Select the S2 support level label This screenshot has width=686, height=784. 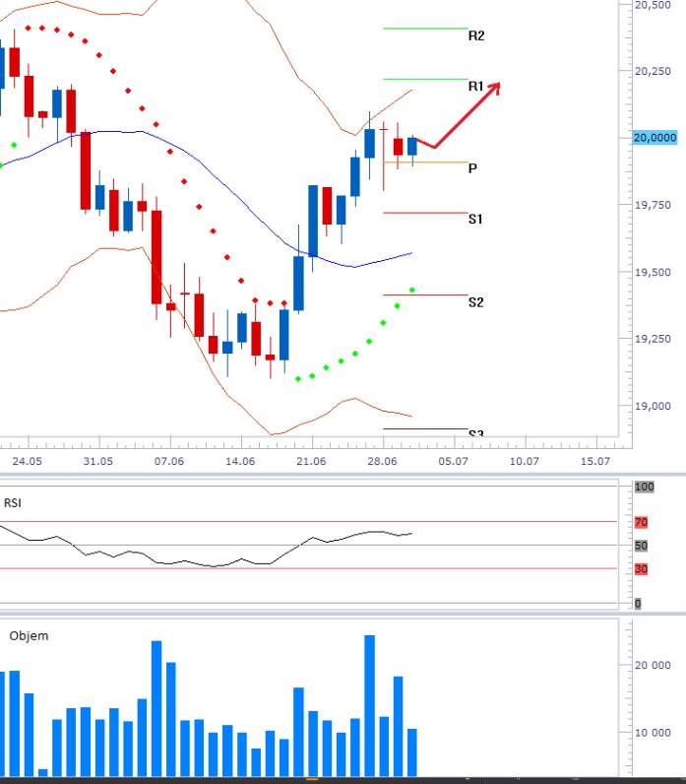[x=475, y=302]
